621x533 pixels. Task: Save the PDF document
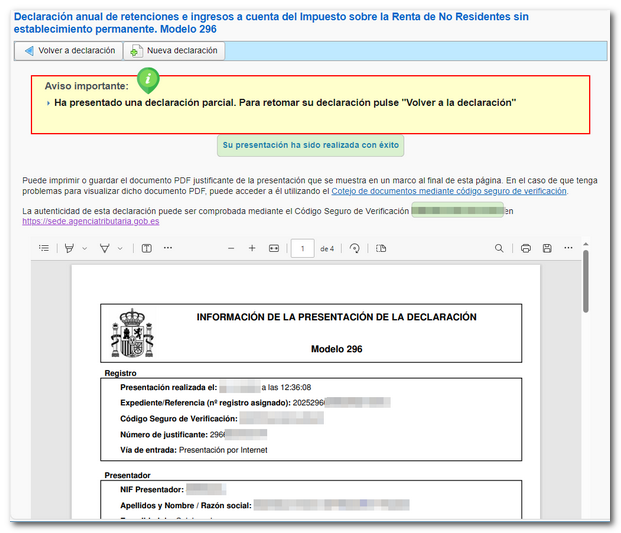coord(547,248)
